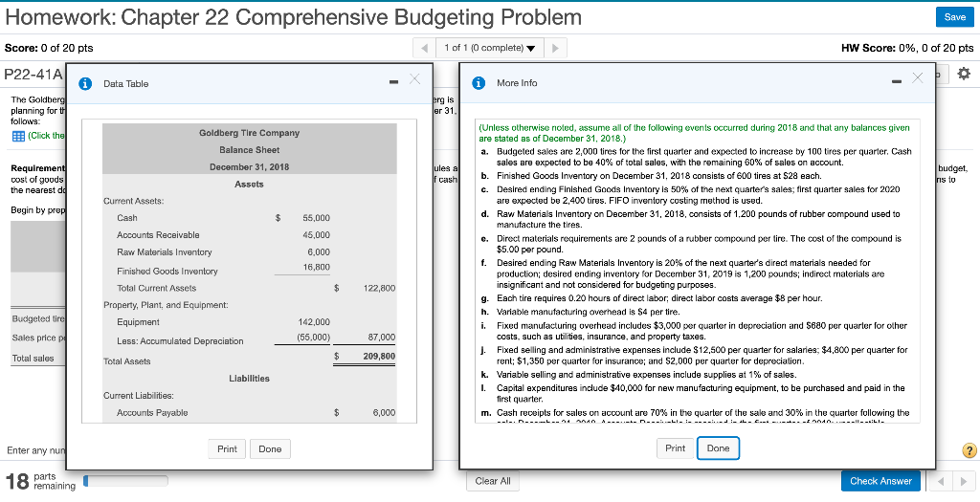
Task: Select Accounts Payable 6,000 value
Action: tap(384, 413)
